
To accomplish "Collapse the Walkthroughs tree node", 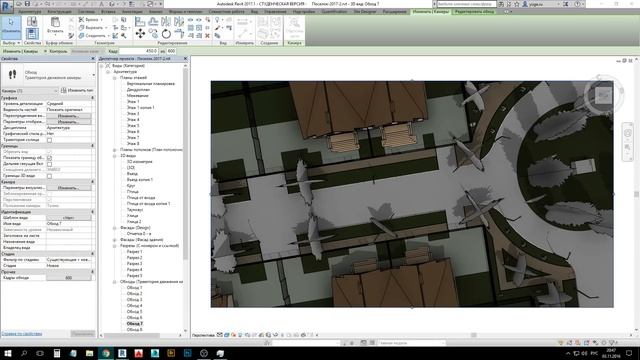I will click(x=115, y=282).
